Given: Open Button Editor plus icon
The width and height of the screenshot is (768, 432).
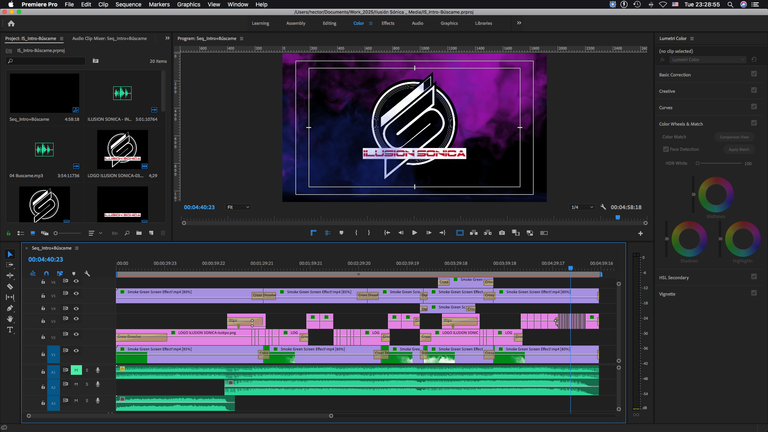Looking at the screenshot, I should click(x=640, y=234).
